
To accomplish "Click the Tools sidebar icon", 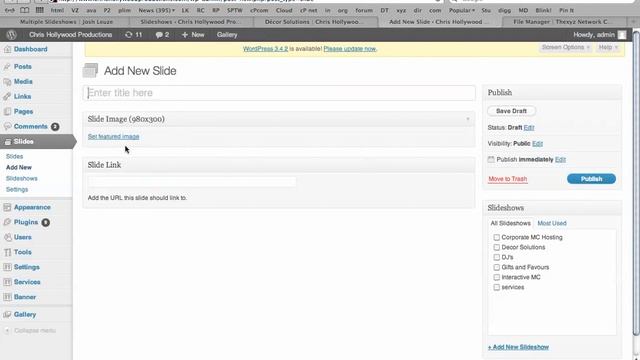I will pos(7,252).
